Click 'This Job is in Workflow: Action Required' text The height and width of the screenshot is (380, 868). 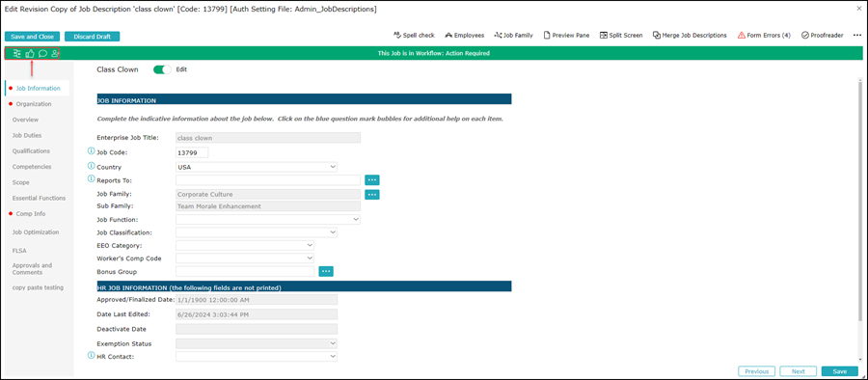pos(433,54)
